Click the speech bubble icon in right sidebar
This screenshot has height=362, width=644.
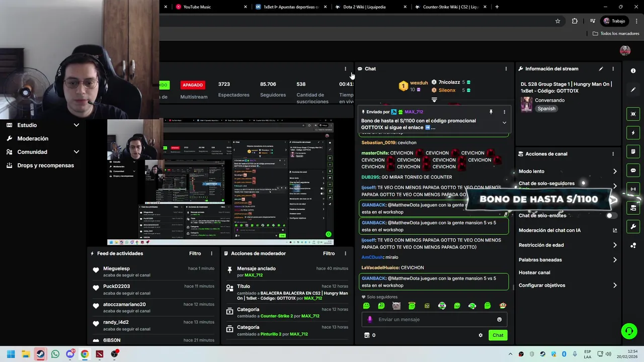(633, 170)
